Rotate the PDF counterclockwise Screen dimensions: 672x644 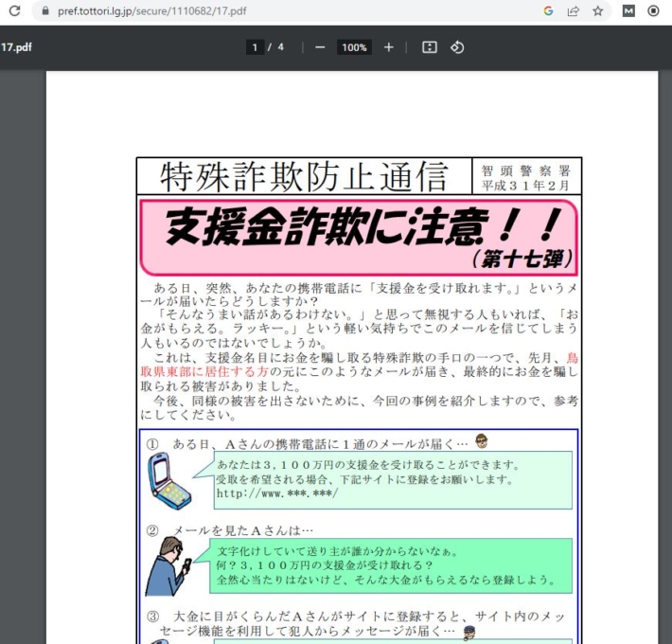point(457,47)
